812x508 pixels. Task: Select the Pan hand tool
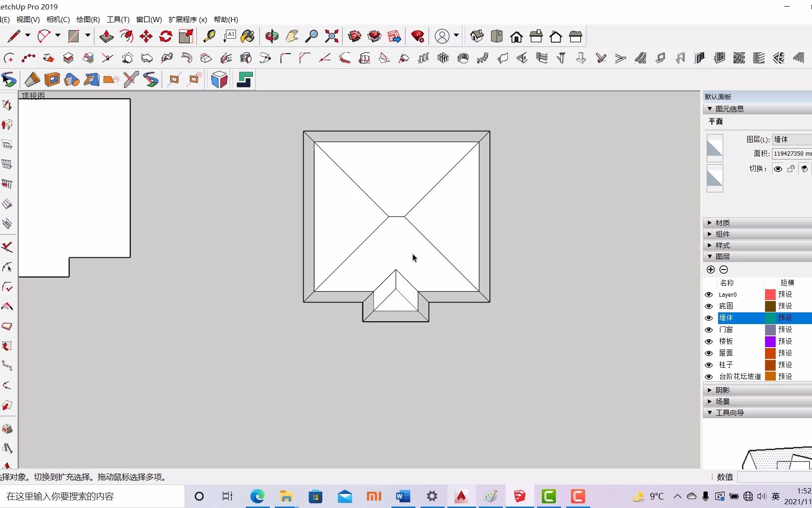(x=292, y=36)
